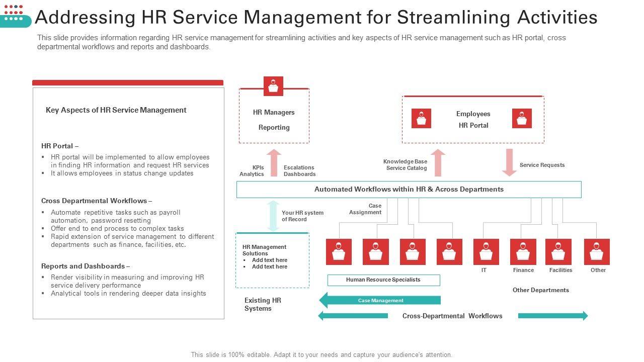The height and width of the screenshot is (362, 644).
Task: Click the right Cross-Departmental Workflows teal arrow
Action: 553,316
